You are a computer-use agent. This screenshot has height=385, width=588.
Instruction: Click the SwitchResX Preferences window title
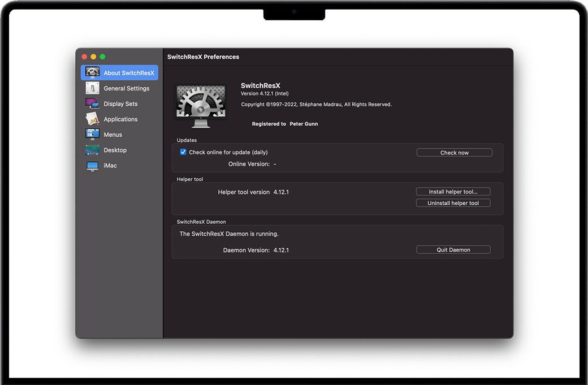click(x=203, y=57)
